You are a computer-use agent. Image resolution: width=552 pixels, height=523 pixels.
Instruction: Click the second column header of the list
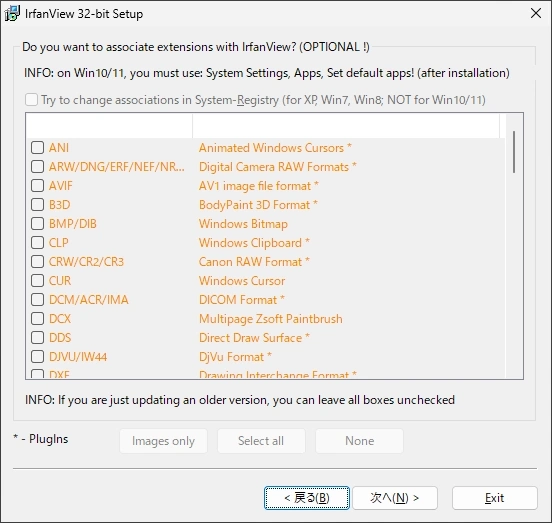tap(346, 126)
